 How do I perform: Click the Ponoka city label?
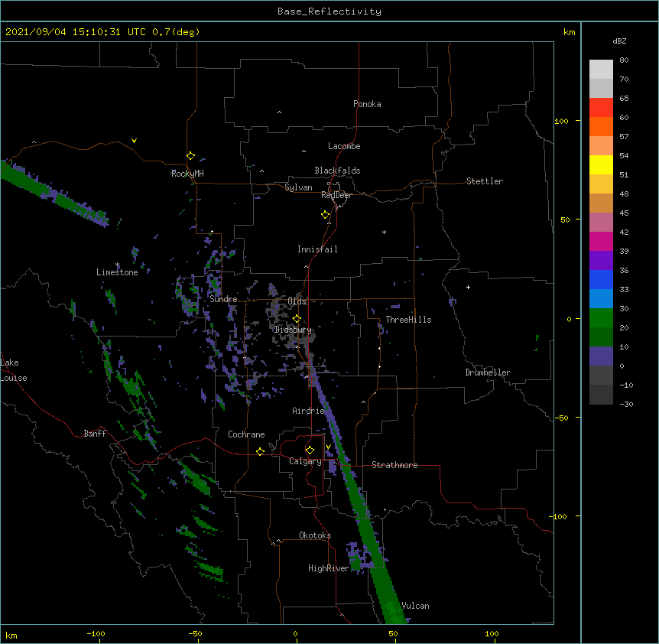click(367, 104)
